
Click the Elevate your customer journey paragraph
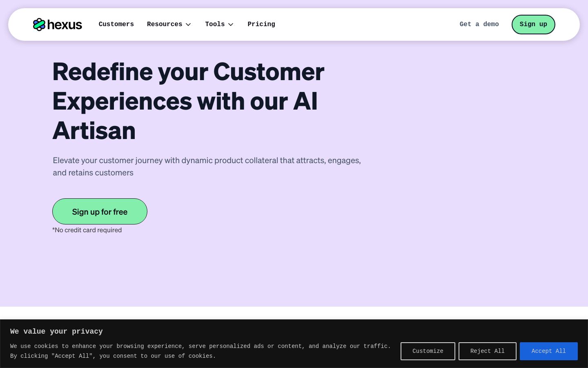tap(207, 166)
